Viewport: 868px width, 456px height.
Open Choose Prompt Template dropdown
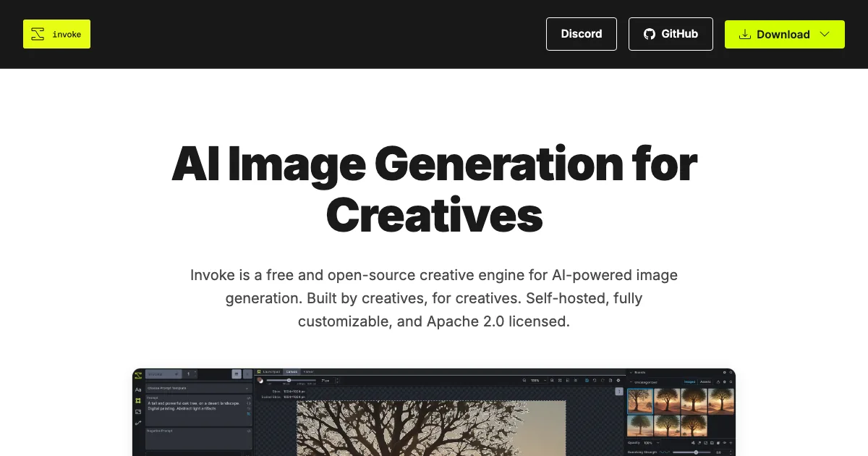pyautogui.click(x=197, y=388)
